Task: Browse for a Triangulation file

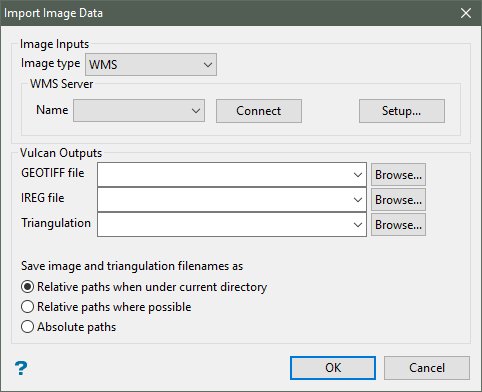Action: click(x=398, y=225)
